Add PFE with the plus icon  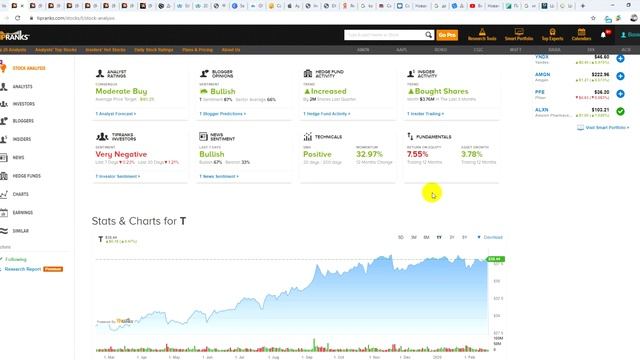620,93
